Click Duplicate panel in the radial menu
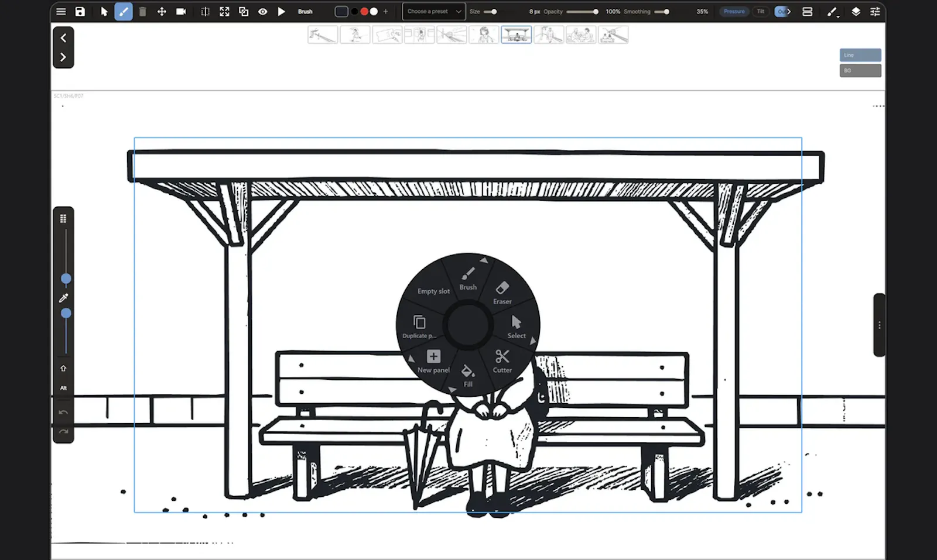The image size is (937, 560). point(419,328)
